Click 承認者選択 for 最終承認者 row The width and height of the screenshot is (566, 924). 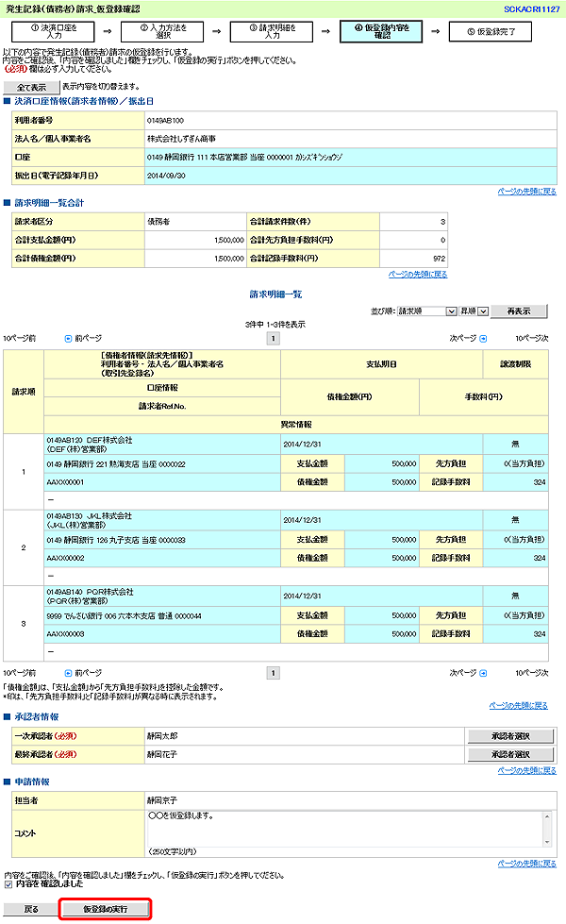[x=510, y=754]
